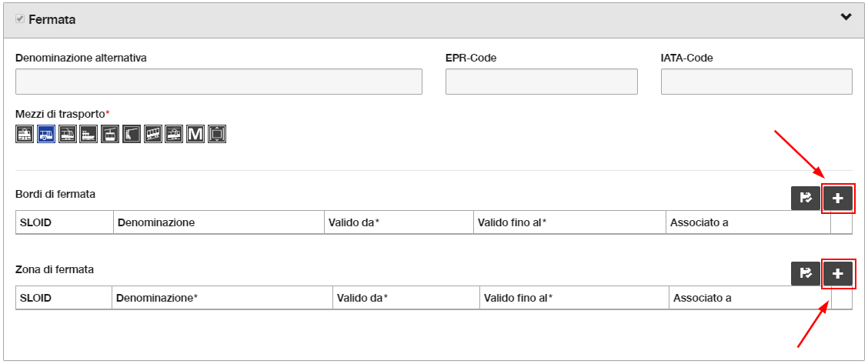868x364 pixels.
Task: Select the rack railway icon
Action: (174, 134)
